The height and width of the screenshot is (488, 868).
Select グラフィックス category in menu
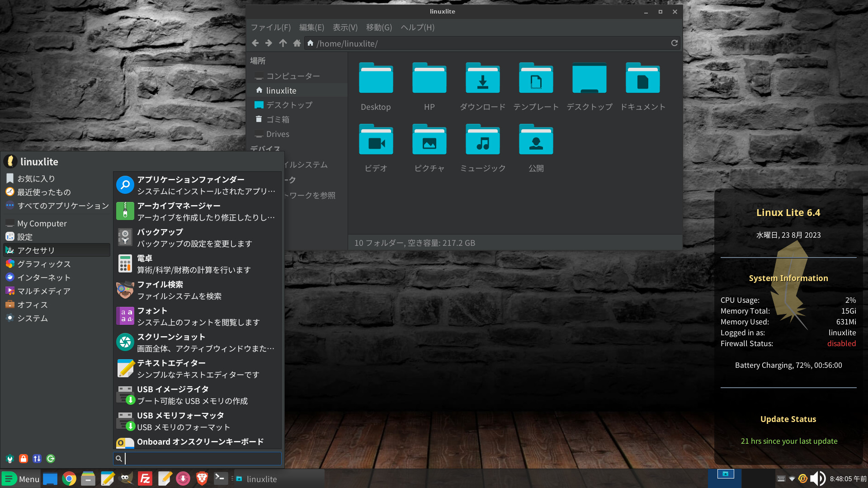point(57,263)
